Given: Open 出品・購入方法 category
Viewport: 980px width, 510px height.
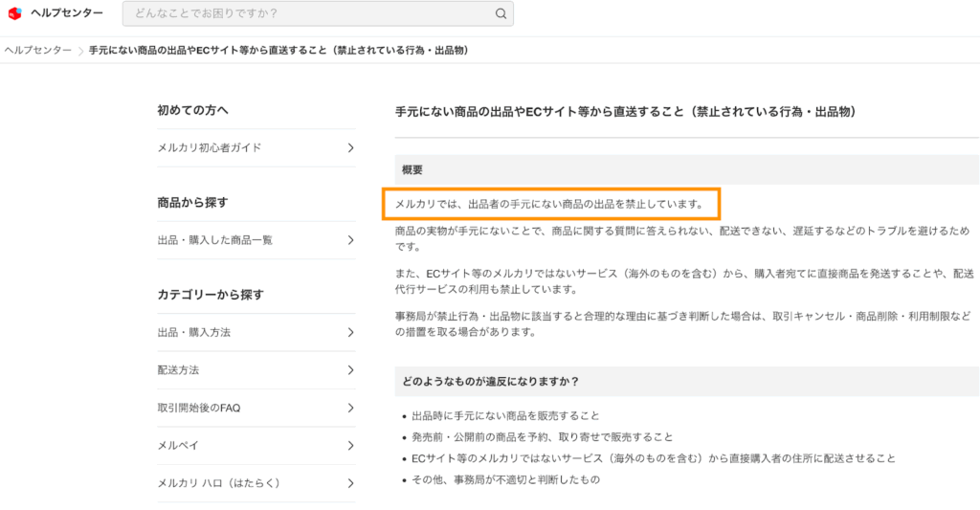Looking at the screenshot, I should [194, 332].
